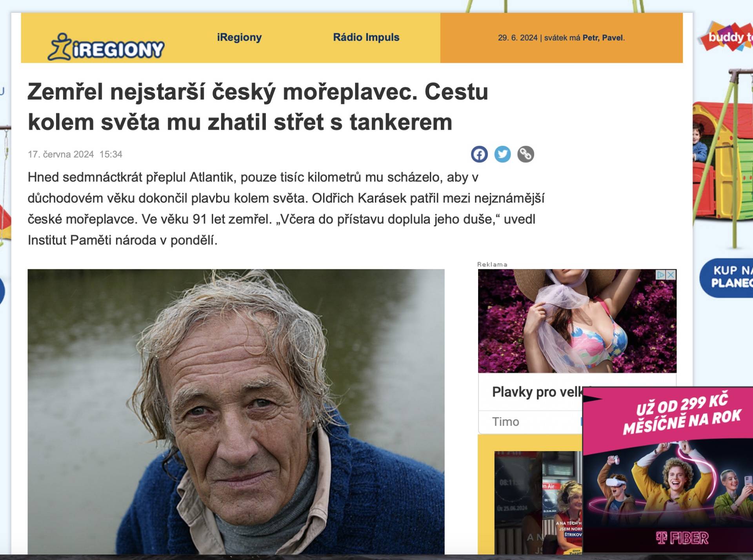Click the swimsuit ad image

577,321
